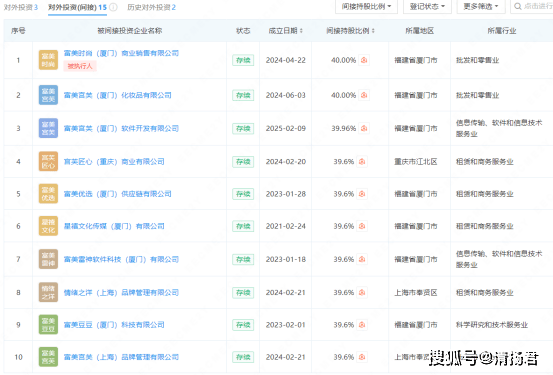This screenshot has width=553, height=375.
Task: Open equity chain icon in 2021-02-24 row
Action: pyautogui.click(x=362, y=226)
